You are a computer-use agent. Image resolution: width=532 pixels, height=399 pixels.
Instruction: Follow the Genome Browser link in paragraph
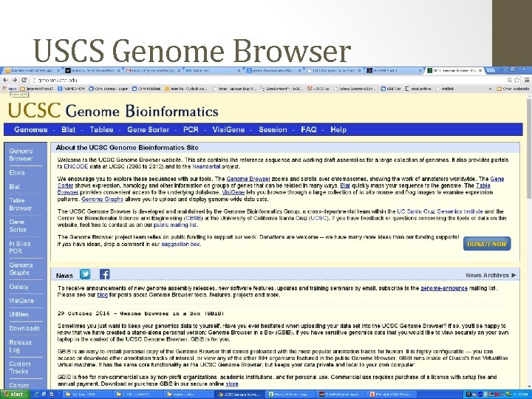[x=248, y=179]
